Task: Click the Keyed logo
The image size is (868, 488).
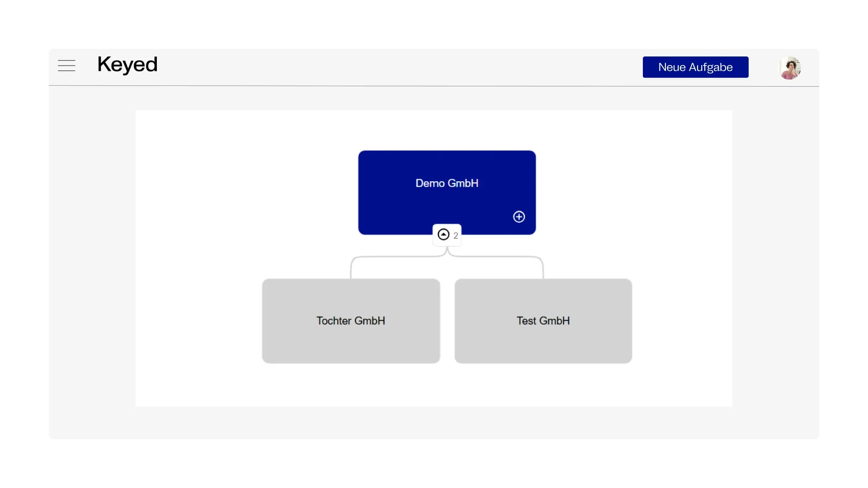Action: [x=127, y=65]
